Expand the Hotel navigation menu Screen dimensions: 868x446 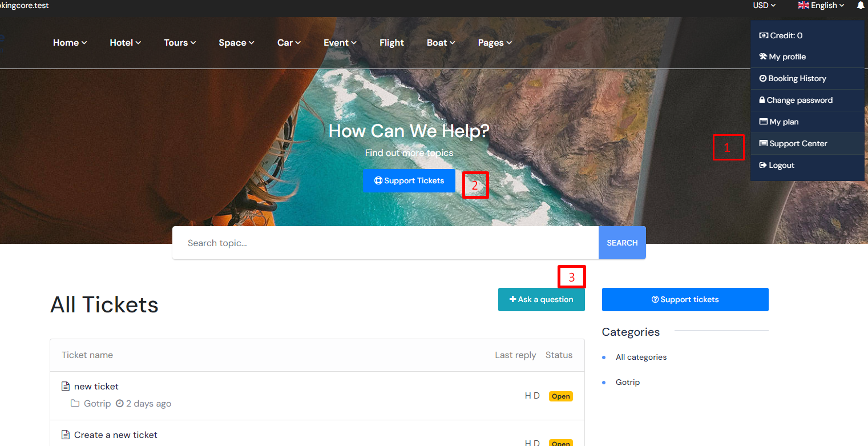point(125,43)
